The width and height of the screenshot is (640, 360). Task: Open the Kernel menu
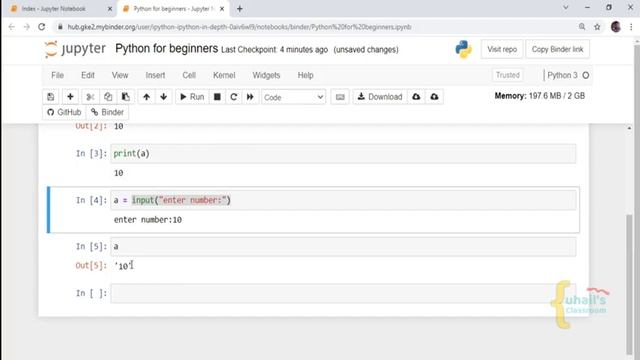coord(224,75)
